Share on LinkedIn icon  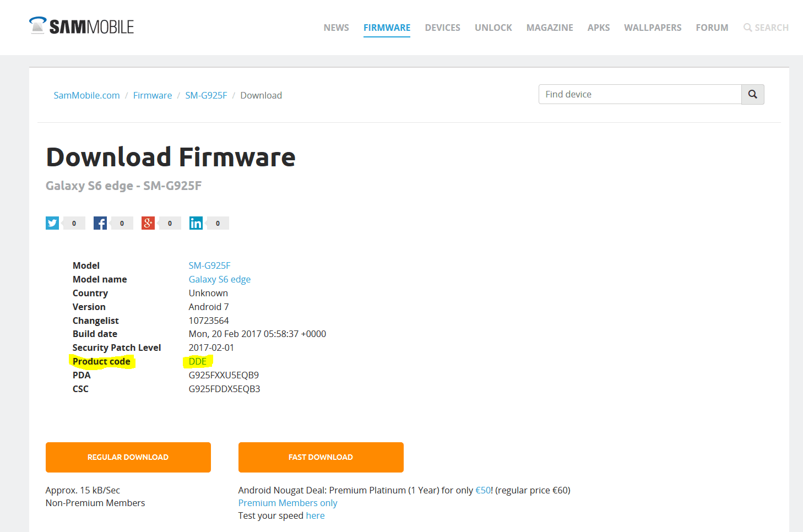pyautogui.click(x=196, y=223)
